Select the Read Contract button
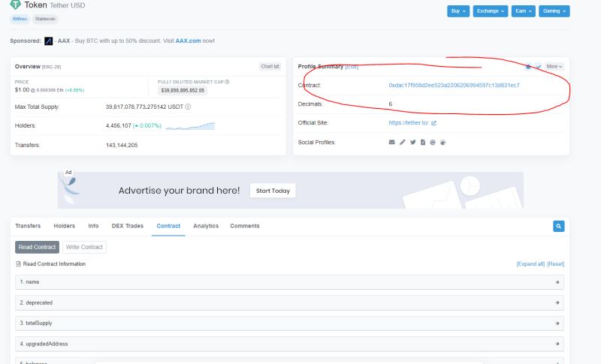The height and width of the screenshot is (364, 601). pyautogui.click(x=37, y=247)
